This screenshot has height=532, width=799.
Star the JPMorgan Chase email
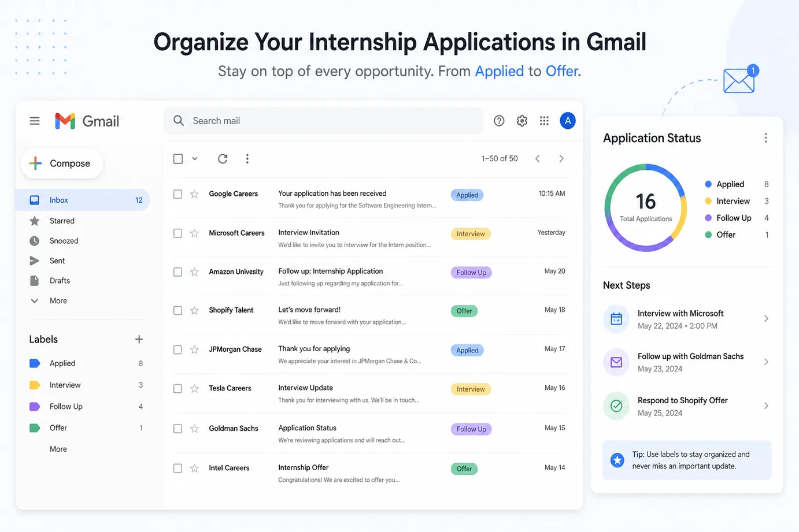click(194, 349)
